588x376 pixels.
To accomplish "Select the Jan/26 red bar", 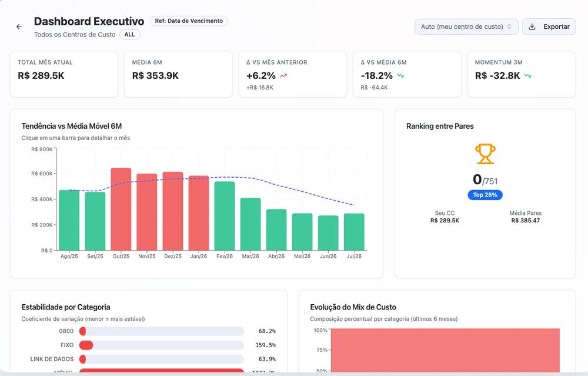I will click(x=198, y=213).
